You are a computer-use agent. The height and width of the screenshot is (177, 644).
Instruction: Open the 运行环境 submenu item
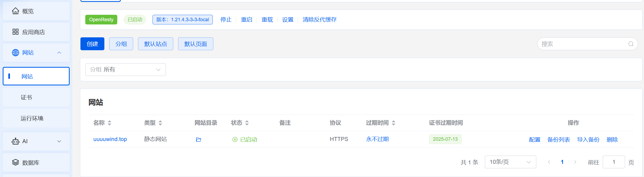pos(36,118)
